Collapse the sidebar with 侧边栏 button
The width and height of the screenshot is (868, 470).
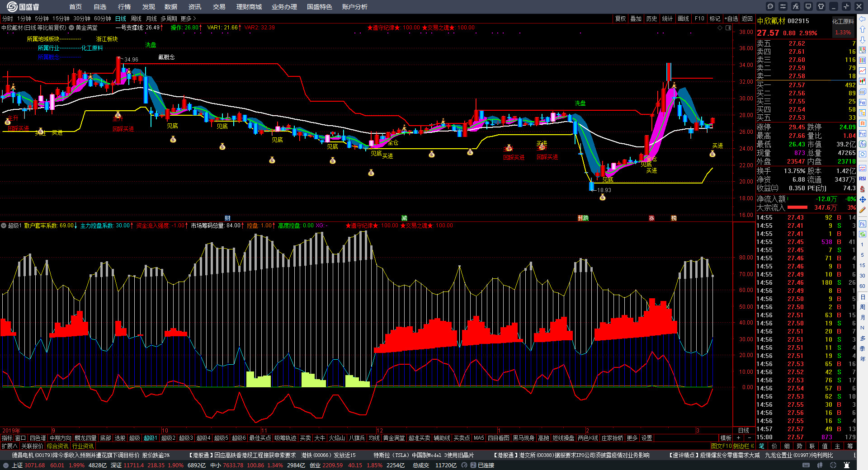click(743, 446)
